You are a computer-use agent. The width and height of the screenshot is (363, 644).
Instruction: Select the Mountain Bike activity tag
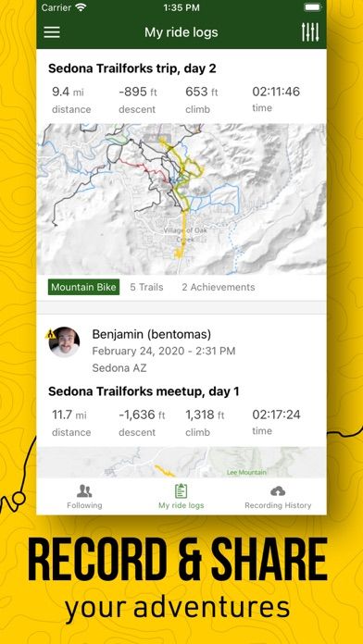point(84,287)
